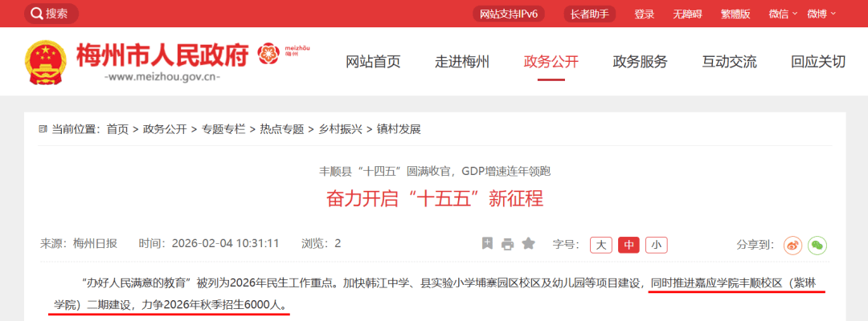The height and width of the screenshot is (321, 868).
Task: Click the star favorite icon
Action: coord(528,244)
